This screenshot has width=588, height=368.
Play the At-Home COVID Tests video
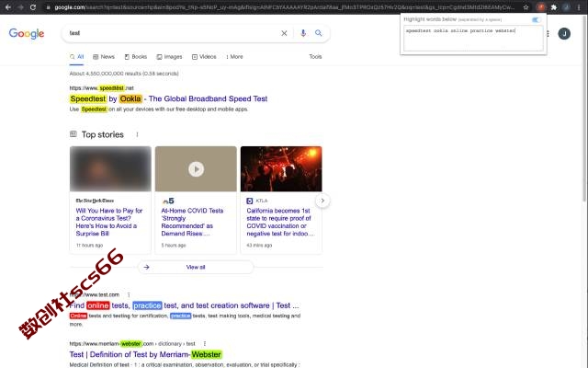pos(196,169)
